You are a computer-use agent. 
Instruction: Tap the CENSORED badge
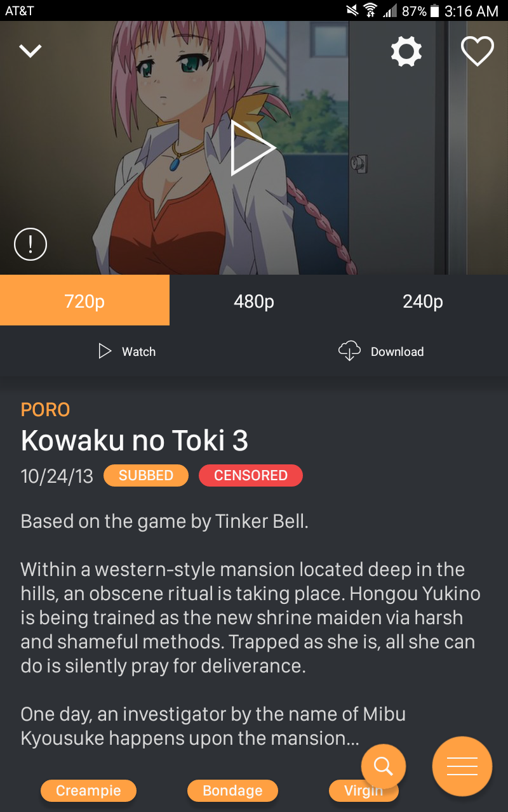[251, 476]
